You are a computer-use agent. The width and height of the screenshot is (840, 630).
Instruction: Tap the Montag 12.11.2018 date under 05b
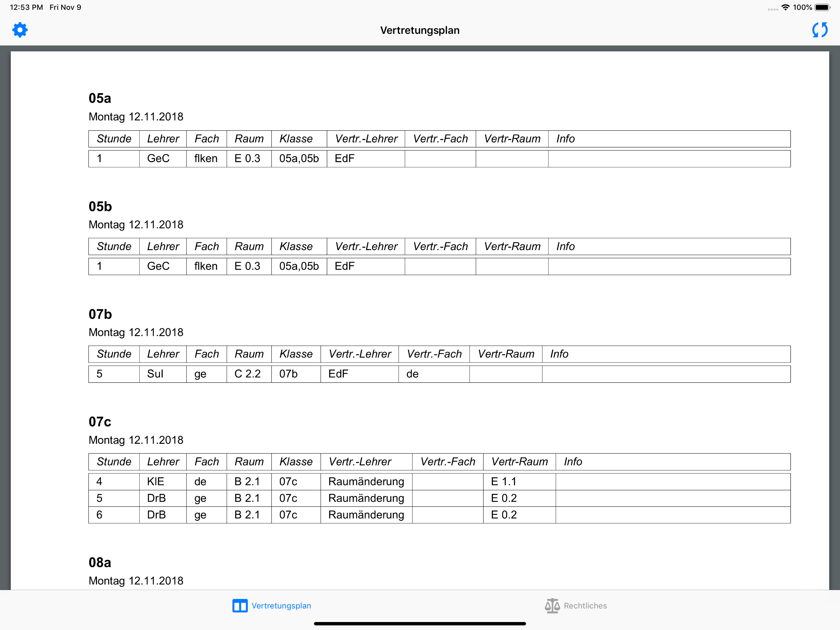tap(136, 225)
